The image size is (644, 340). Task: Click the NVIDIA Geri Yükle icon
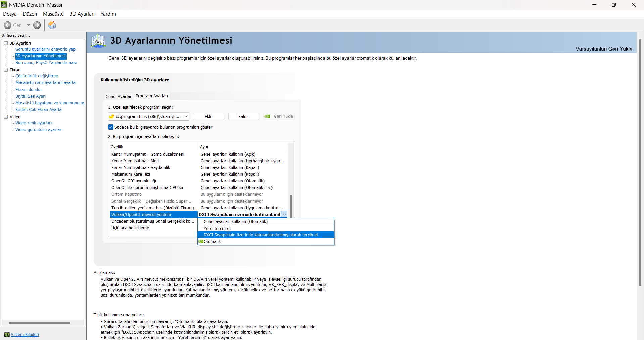pos(267,116)
